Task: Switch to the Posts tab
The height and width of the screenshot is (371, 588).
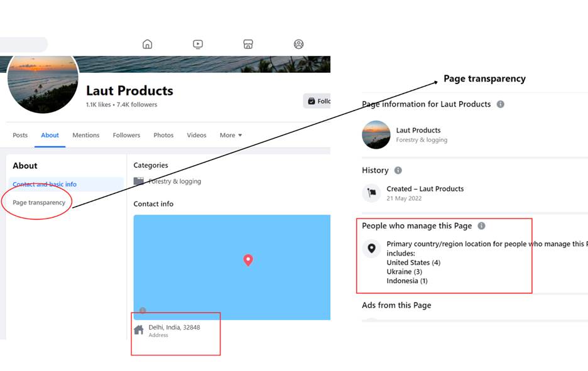Action: point(20,135)
